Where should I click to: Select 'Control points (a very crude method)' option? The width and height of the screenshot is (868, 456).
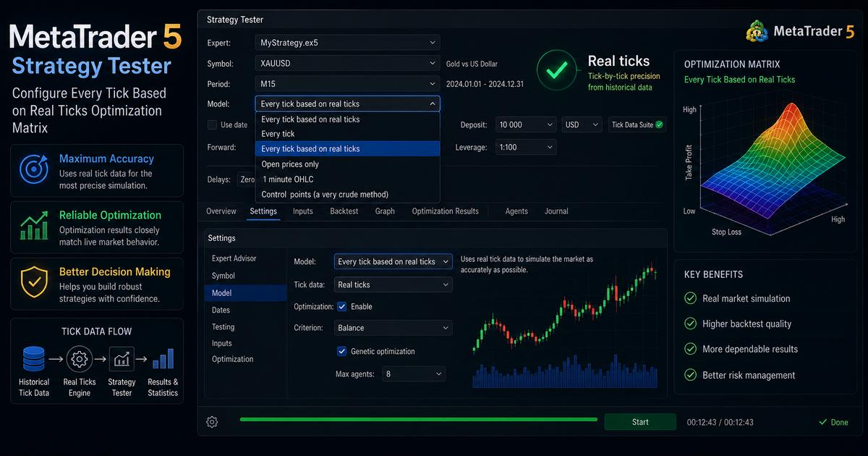tap(347, 194)
